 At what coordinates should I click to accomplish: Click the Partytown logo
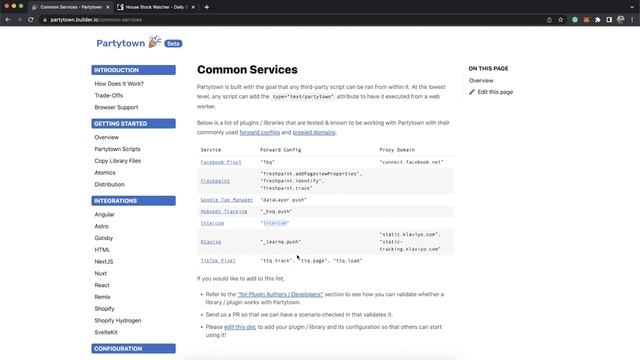coord(129,42)
